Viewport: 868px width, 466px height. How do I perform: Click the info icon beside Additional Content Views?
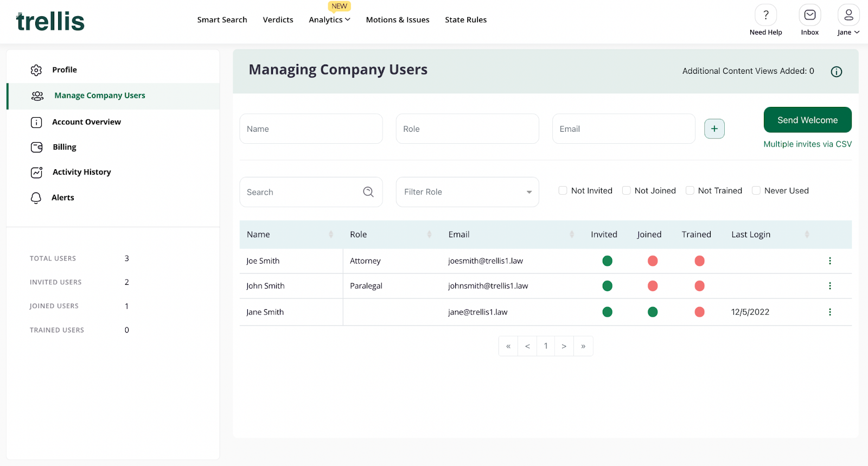click(837, 72)
